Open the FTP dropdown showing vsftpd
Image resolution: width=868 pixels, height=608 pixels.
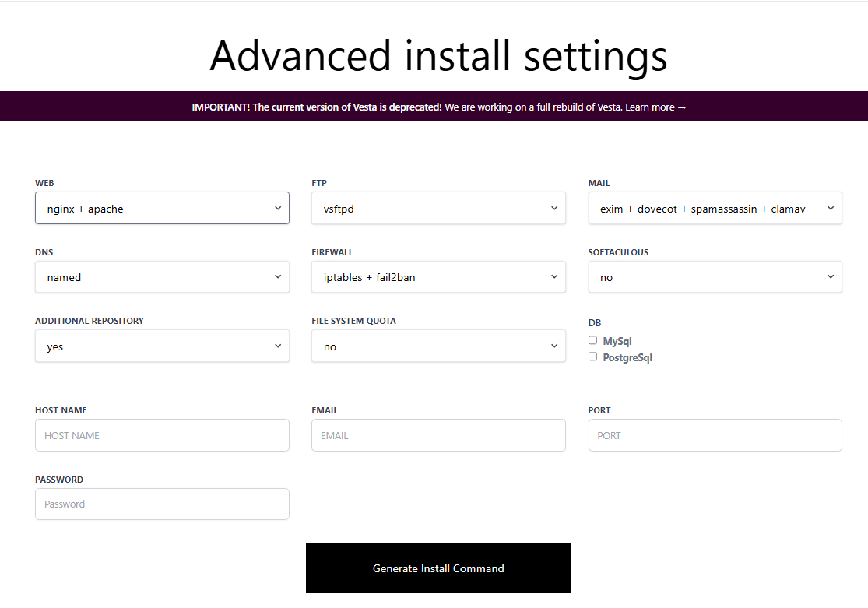[x=438, y=208]
